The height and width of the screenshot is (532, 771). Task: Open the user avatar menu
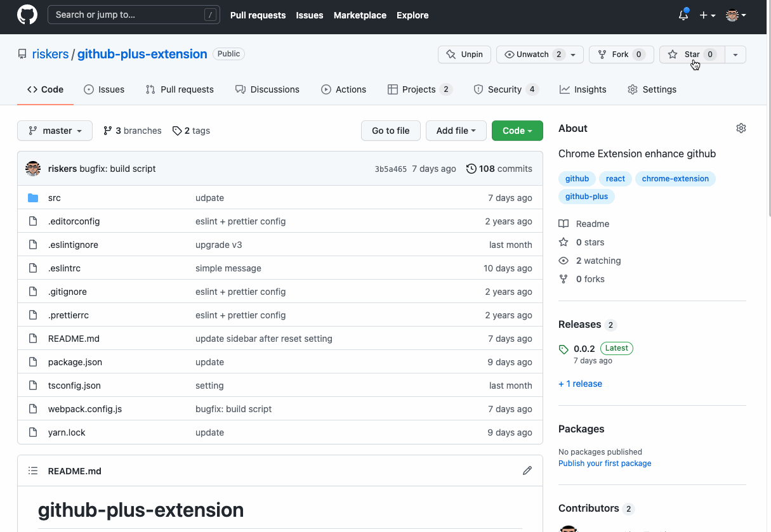click(736, 15)
